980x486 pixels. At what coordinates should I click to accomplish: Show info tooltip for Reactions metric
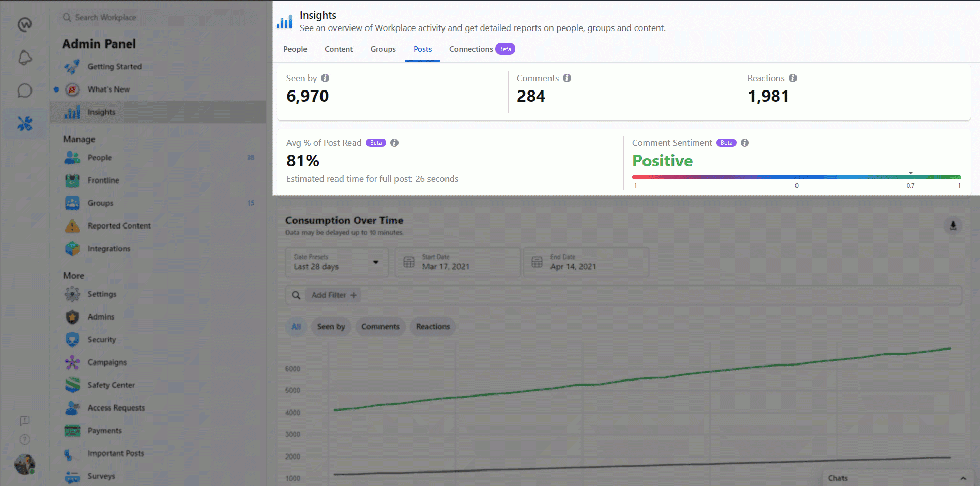click(x=793, y=78)
